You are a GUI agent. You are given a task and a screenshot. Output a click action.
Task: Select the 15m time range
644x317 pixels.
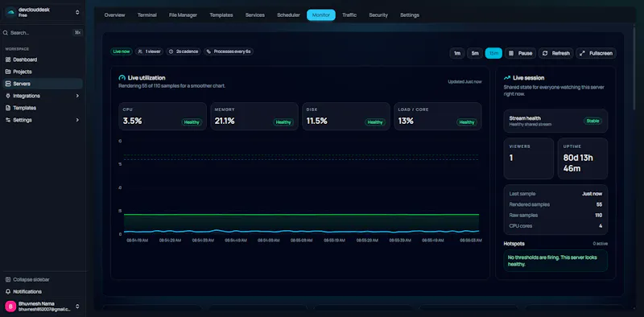tap(493, 53)
